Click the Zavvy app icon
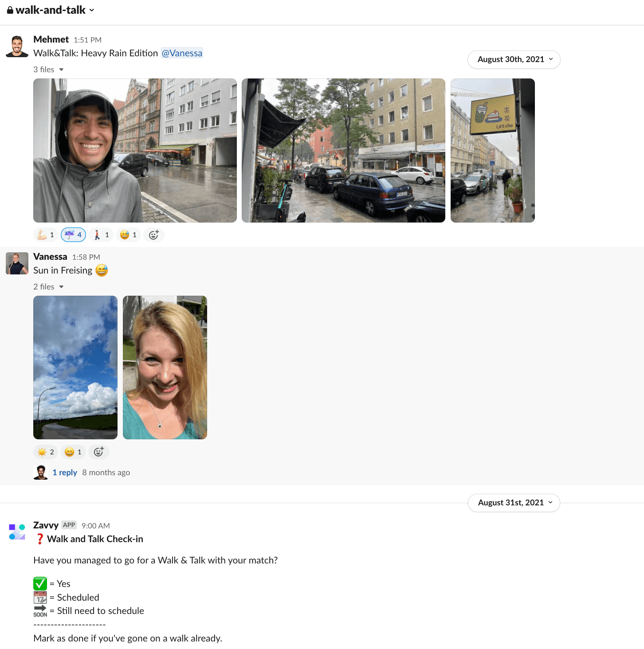Viewport: 644px width, 649px height. [x=17, y=532]
